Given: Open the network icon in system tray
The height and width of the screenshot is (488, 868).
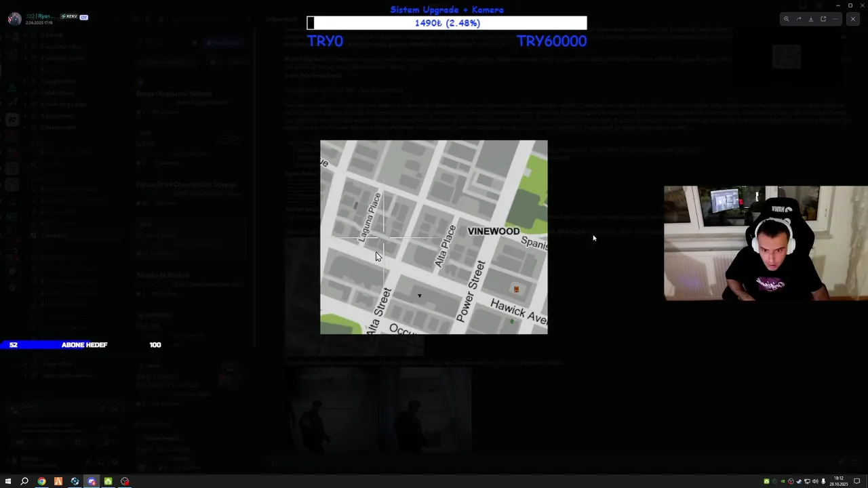Looking at the screenshot, I should (x=807, y=481).
